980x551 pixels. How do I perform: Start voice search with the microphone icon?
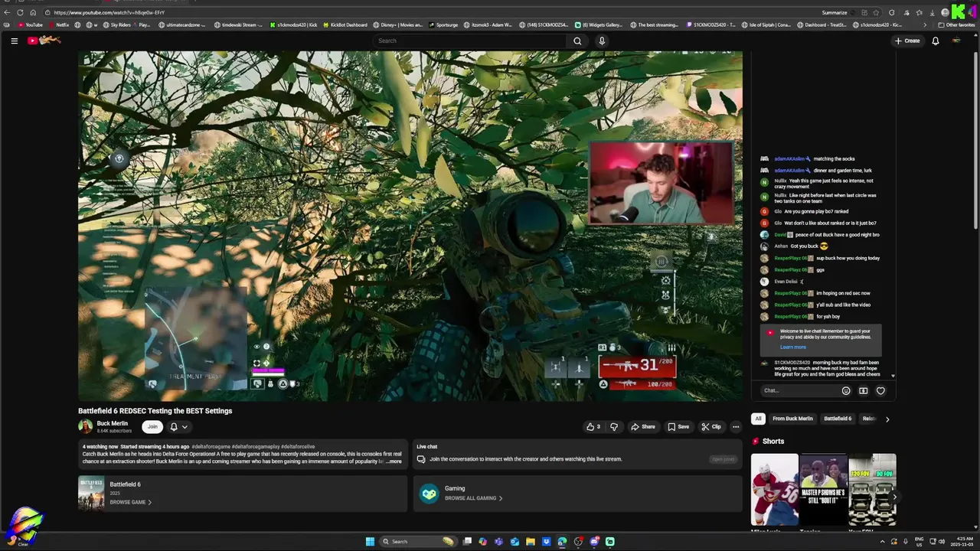(602, 41)
